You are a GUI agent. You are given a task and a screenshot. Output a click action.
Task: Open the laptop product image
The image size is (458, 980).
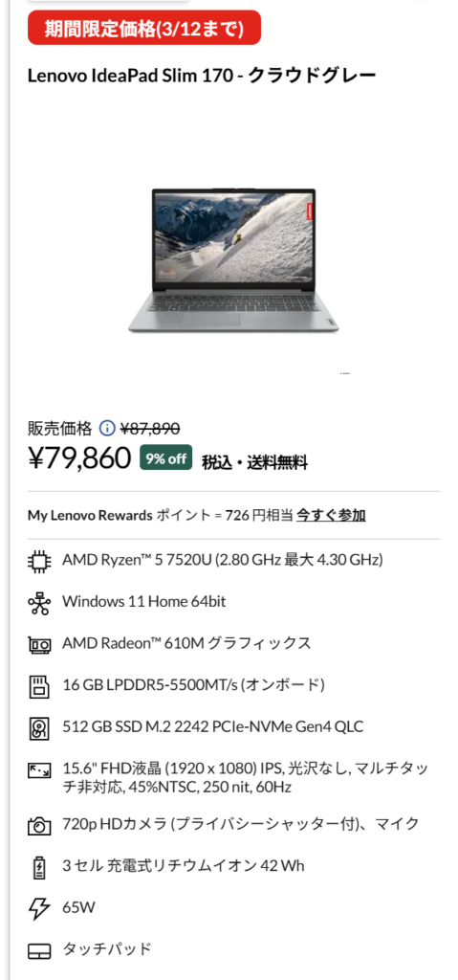point(233,260)
